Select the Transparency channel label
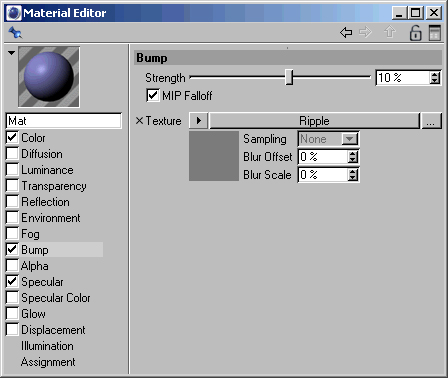 54,186
